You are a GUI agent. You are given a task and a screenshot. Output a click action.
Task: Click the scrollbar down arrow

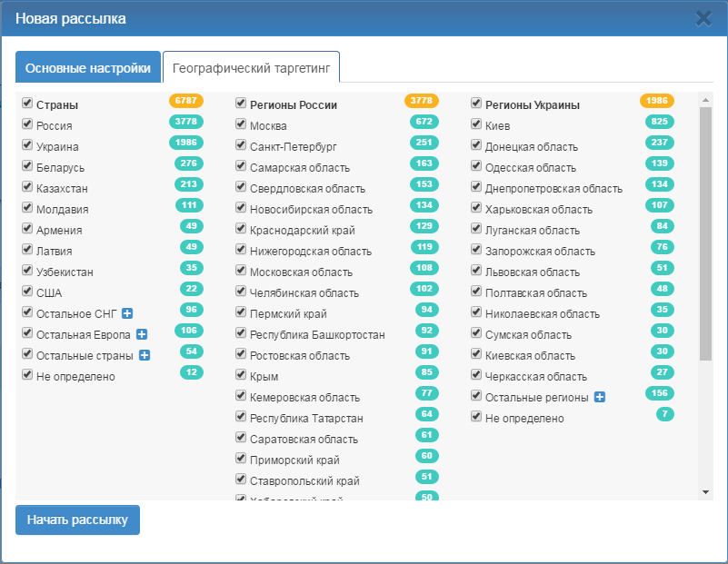[x=706, y=491]
